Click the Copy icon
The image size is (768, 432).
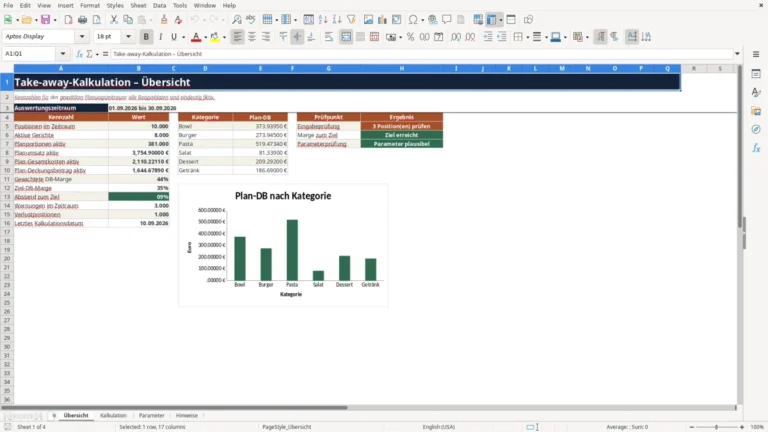click(128, 20)
